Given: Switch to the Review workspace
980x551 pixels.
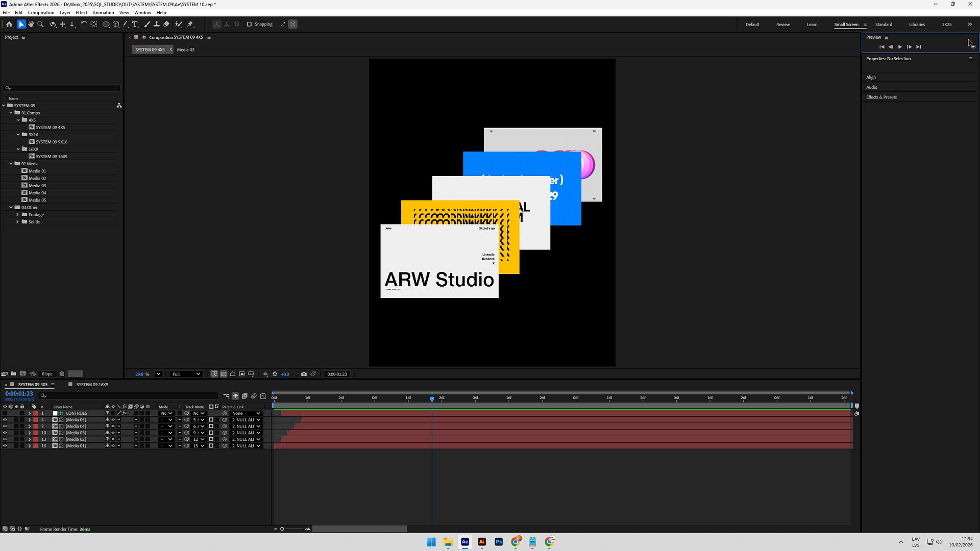Looking at the screenshot, I should (x=782, y=24).
